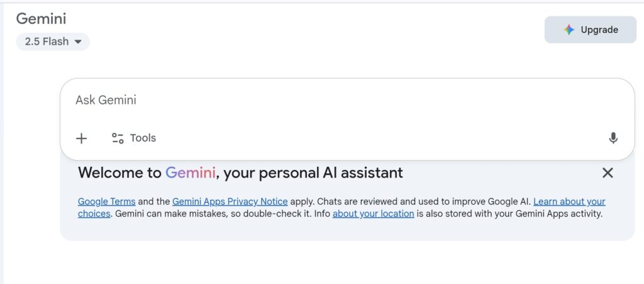
Task: Click the colorful spark icon in Upgrade
Action: pyautogui.click(x=569, y=30)
